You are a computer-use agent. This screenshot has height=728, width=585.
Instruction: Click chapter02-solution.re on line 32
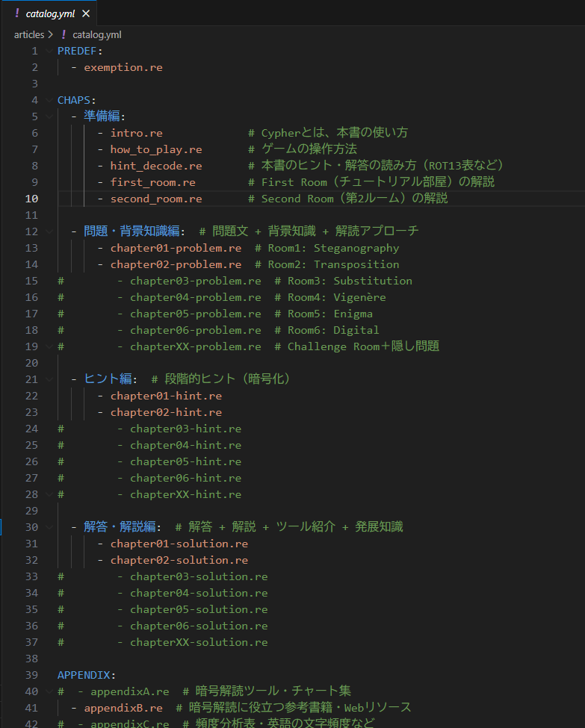pos(179,560)
